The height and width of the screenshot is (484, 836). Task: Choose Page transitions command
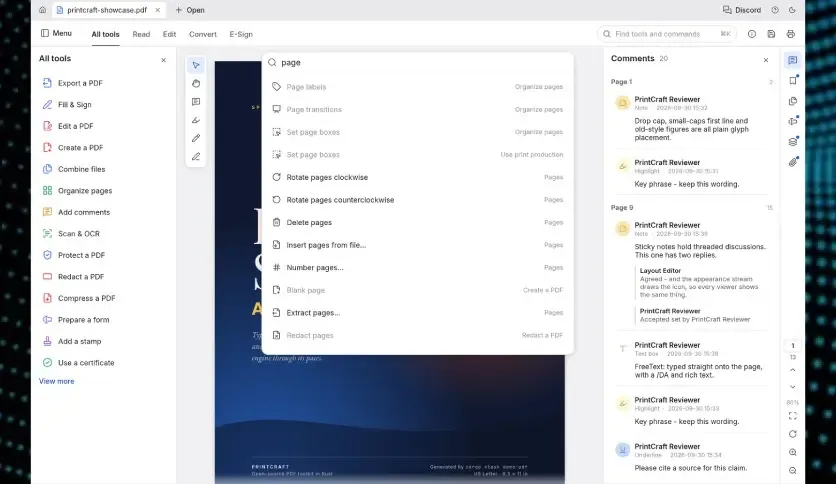point(417,109)
